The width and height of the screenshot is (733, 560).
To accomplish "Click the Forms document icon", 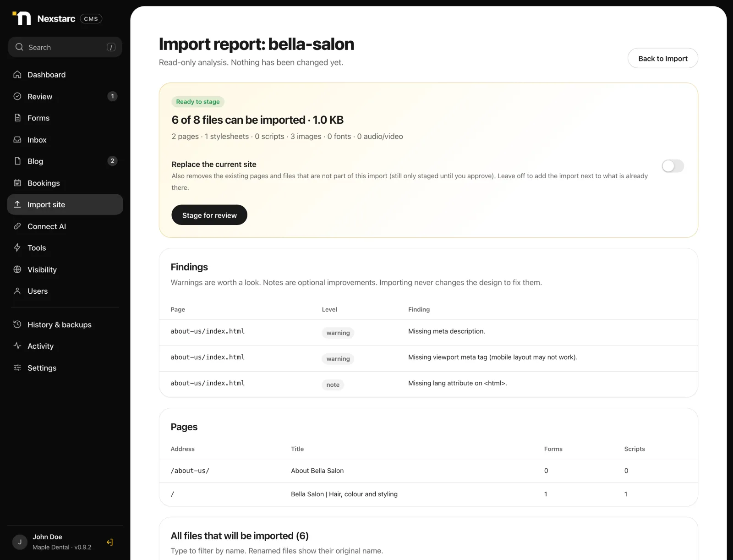I will (17, 118).
